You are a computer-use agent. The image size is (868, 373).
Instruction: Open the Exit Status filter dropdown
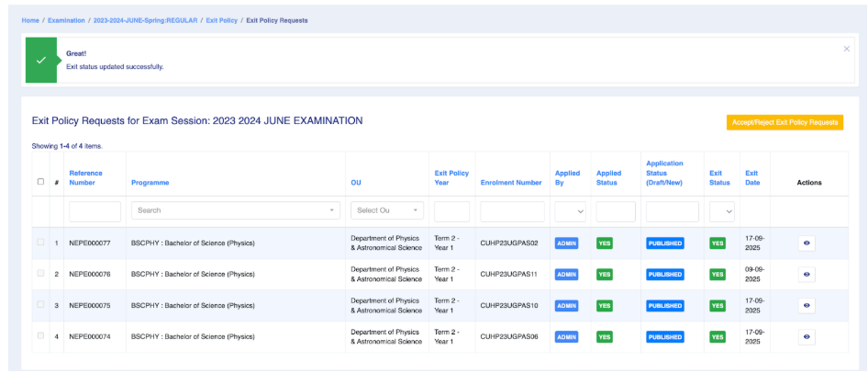pos(723,211)
